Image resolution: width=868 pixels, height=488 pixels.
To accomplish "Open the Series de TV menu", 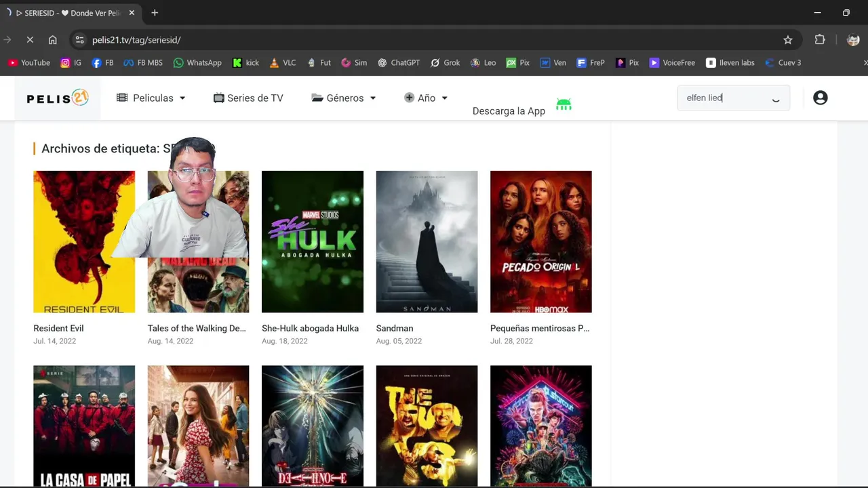I will 248,98.
